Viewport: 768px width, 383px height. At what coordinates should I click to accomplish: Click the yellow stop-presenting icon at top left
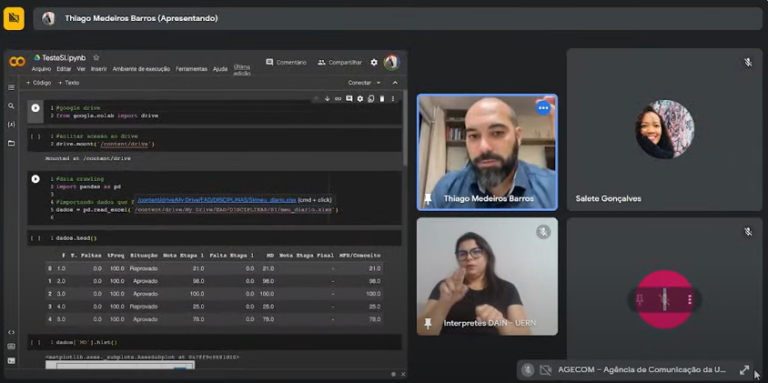tap(14, 19)
